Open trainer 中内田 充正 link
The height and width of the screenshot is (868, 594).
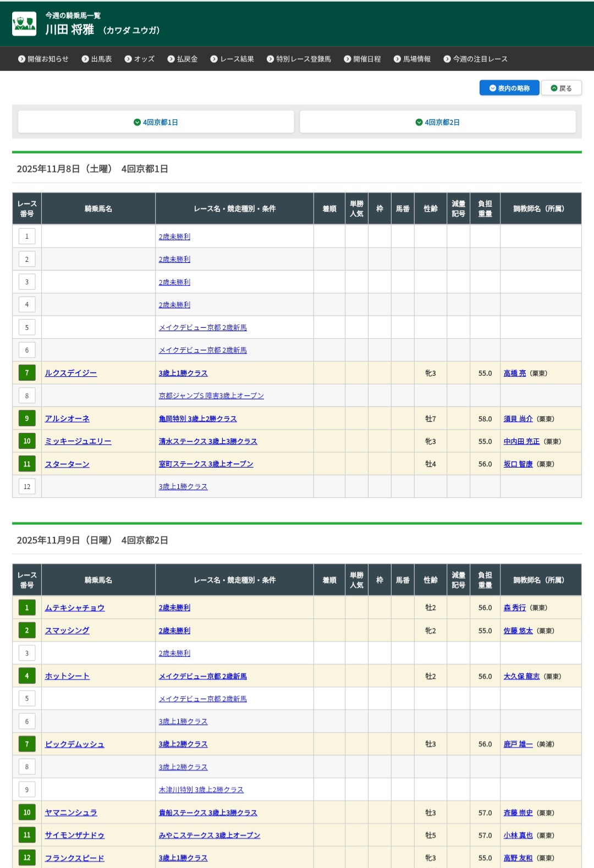tap(522, 441)
